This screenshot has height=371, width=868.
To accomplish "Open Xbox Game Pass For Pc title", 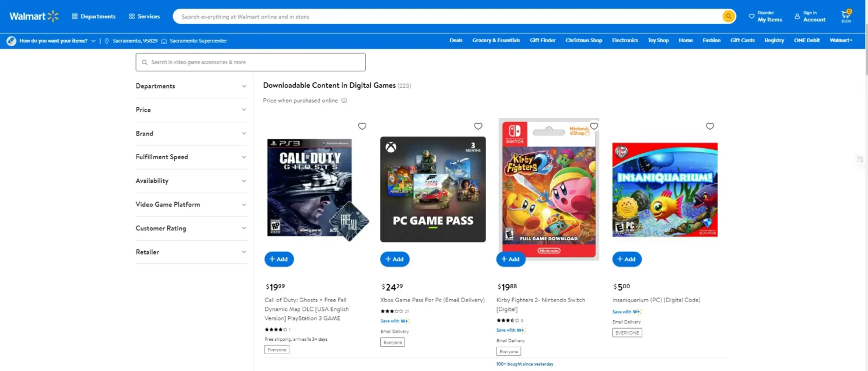I will 432,300.
